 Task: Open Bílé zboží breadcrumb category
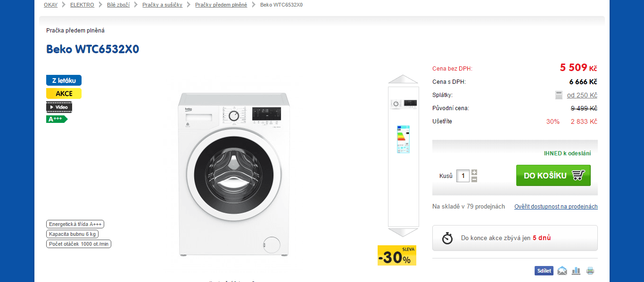tap(118, 5)
